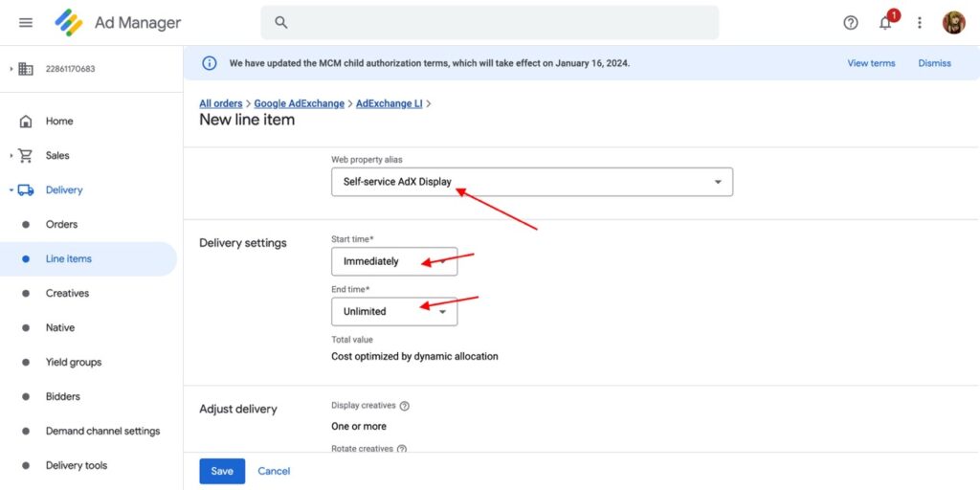Open Web property alias dropdown
Image resolution: width=980 pixels, height=490 pixels.
(x=531, y=182)
